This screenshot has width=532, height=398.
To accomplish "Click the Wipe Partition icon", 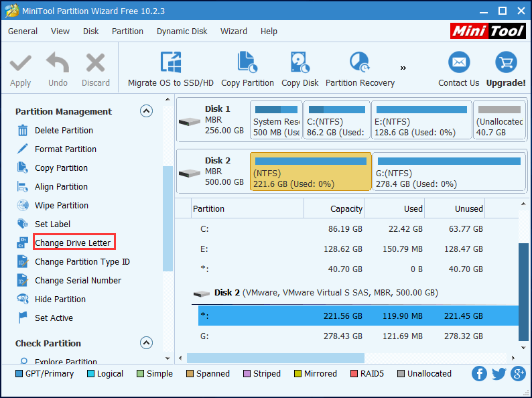I will (x=23, y=205).
